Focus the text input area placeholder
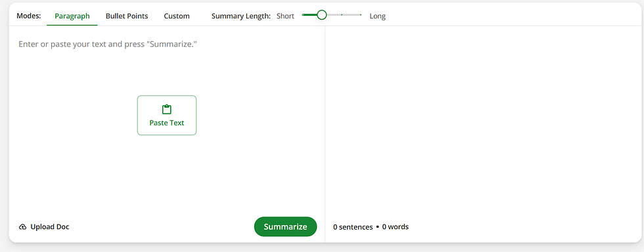 pos(108,44)
